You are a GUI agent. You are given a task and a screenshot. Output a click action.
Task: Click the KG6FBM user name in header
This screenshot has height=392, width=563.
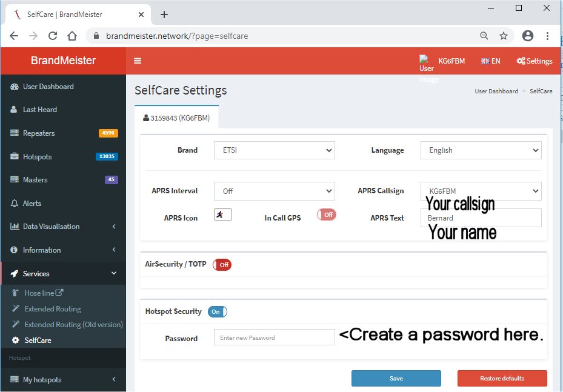click(451, 61)
